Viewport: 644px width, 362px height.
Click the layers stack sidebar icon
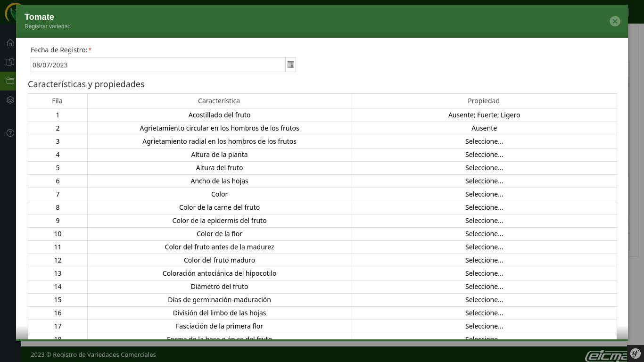tap(10, 100)
